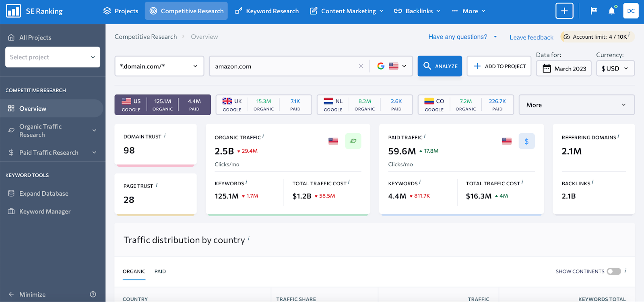
Task: Click the US flag in Paid Traffic card
Action: pyautogui.click(x=507, y=141)
